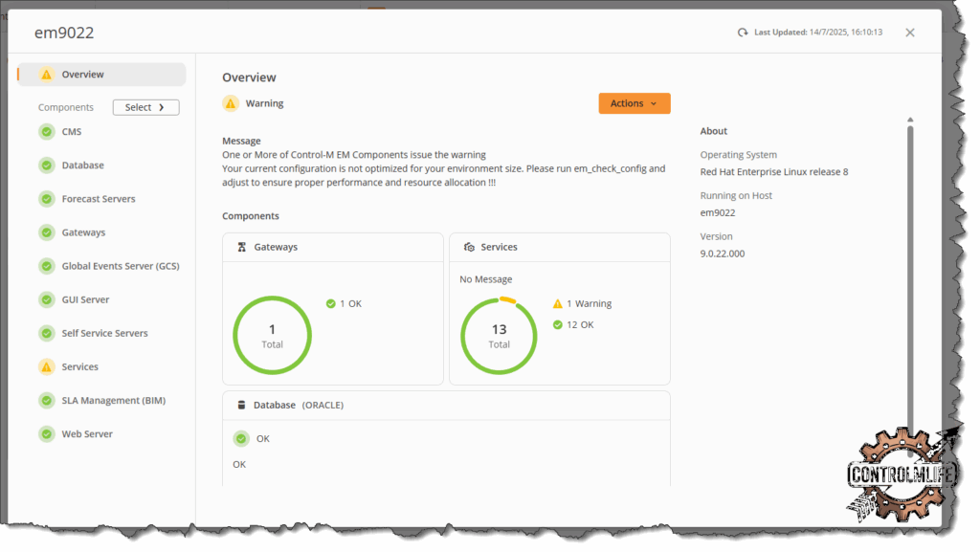980x552 pixels.
Task: Select SLA Management (BIM) in sidebar
Action: 113,400
